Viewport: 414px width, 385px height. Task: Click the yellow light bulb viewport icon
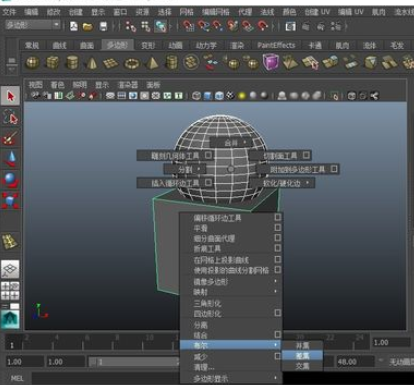coord(242,96)
